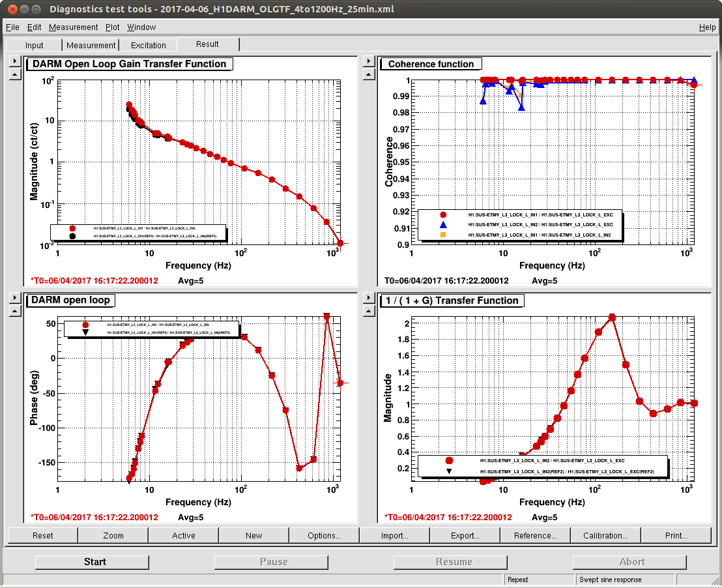Open the Measurement menu
Screen dimensions: 722x588
[73, 27]
